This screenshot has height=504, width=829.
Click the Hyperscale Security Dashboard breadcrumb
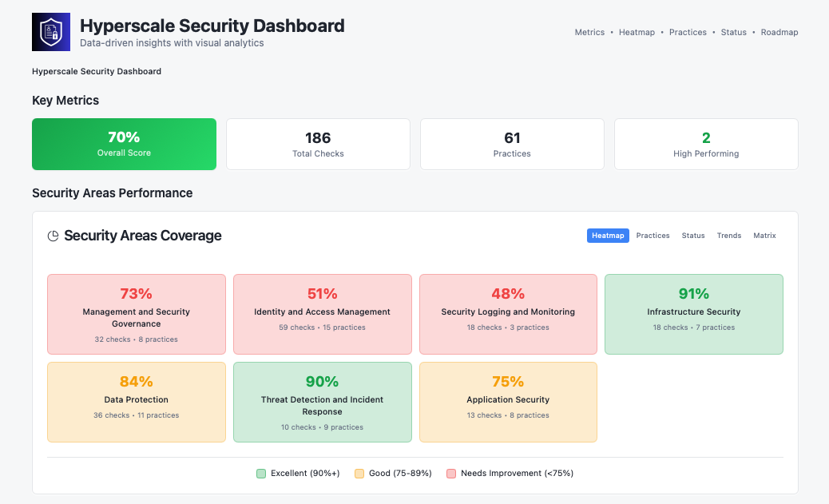tap(96, 71)
